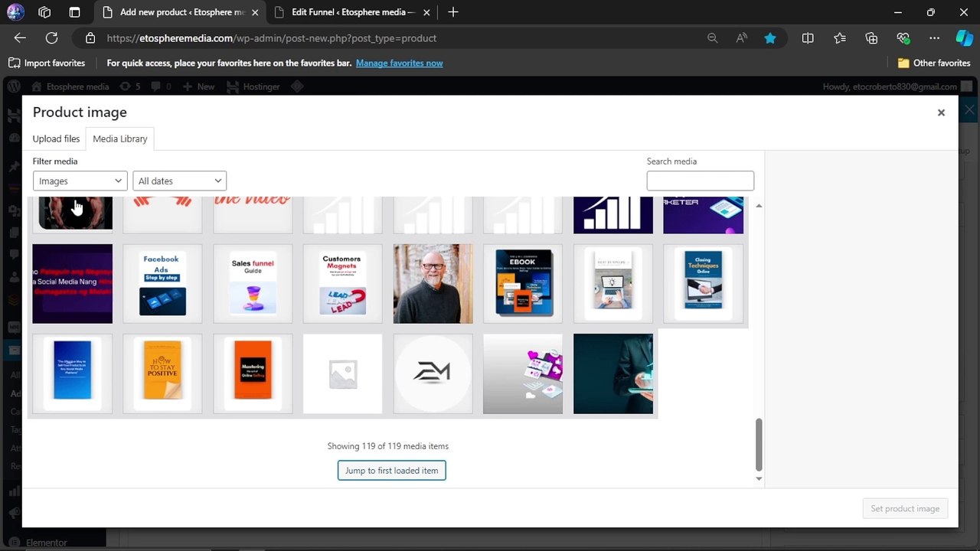Click the Import favorites button

[x=47, y=63]
